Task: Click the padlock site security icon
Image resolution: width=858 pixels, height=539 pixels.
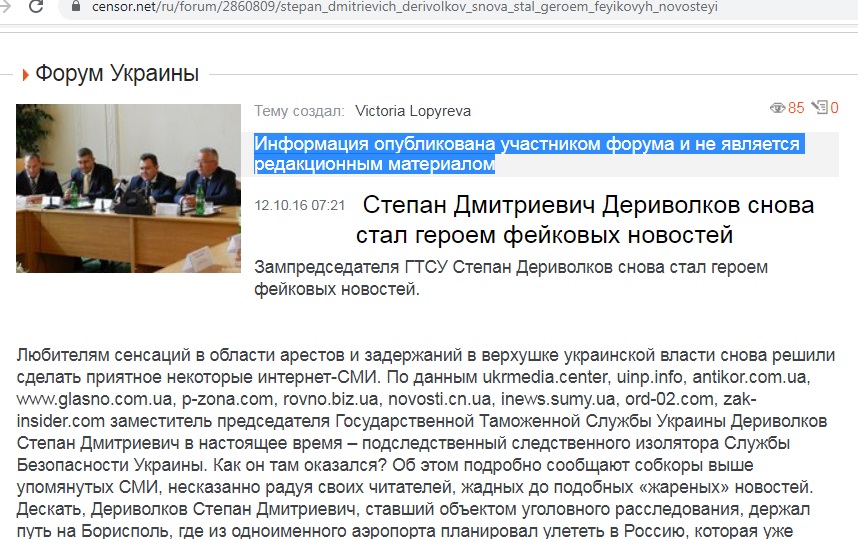Action: coord(76,7)
